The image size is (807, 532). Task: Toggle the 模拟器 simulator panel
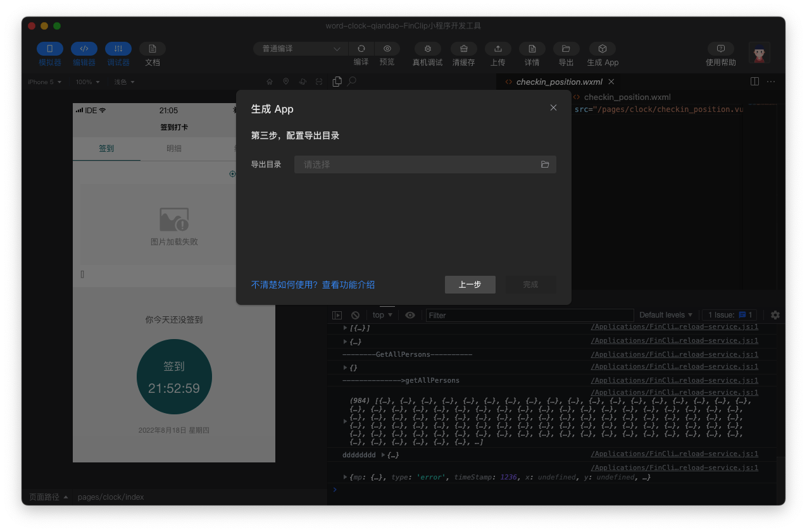pos(50,49)
